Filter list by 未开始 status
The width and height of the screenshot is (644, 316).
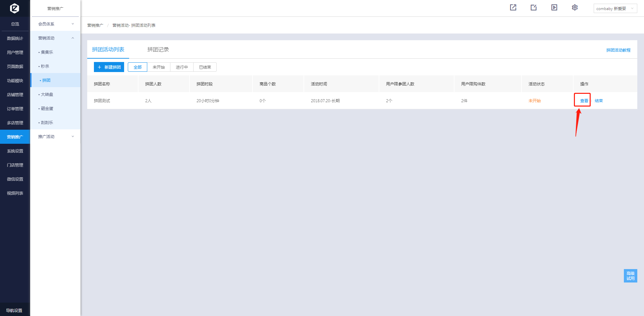[x=159, y=67]
